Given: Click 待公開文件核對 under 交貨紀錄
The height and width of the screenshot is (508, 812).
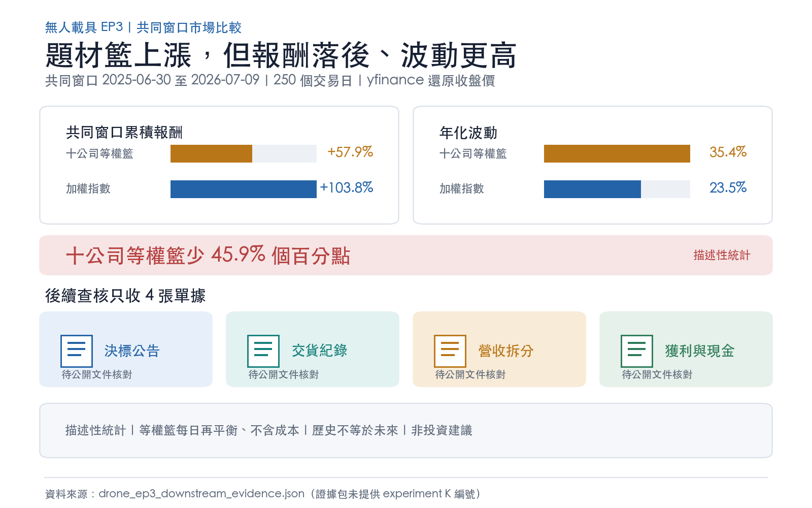Looking at the screenshot, I should click(x=284, y=374).
